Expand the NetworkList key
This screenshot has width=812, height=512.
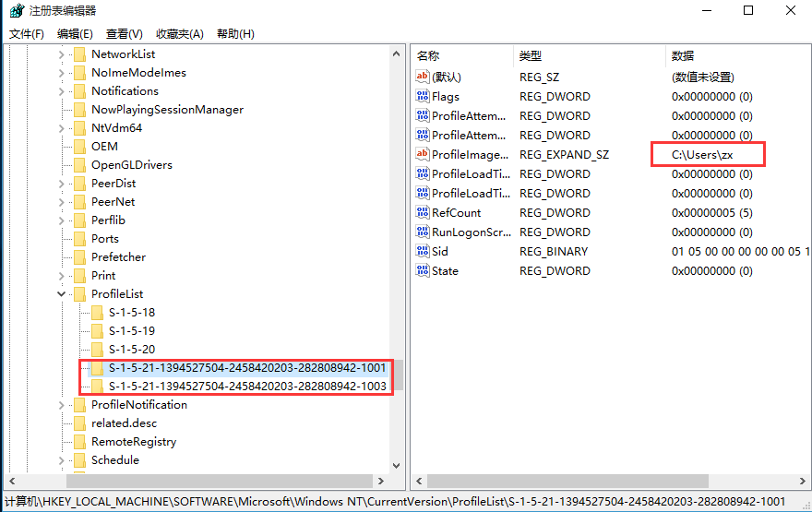pyautogui.click(x=61, y=54)
